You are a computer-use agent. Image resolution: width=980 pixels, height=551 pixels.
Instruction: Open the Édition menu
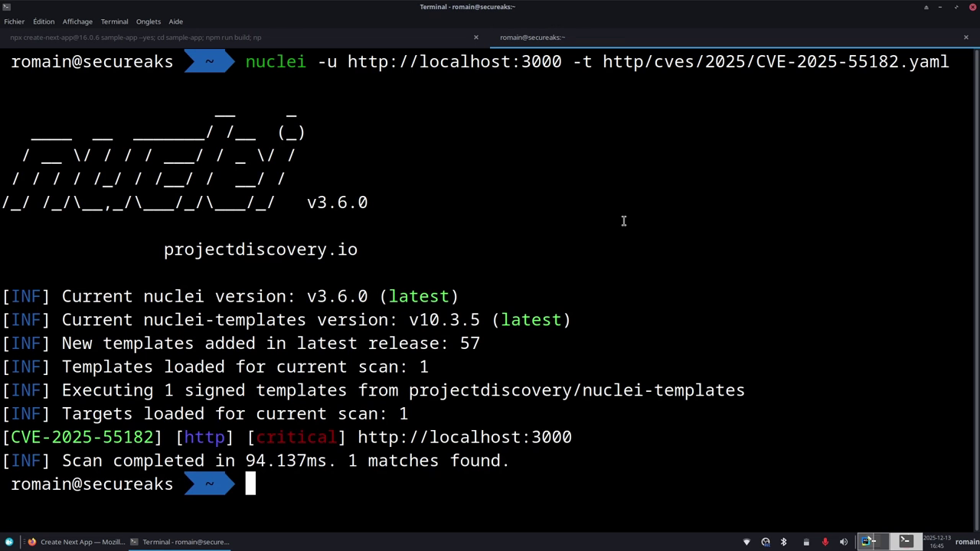(x=44, y=21)
